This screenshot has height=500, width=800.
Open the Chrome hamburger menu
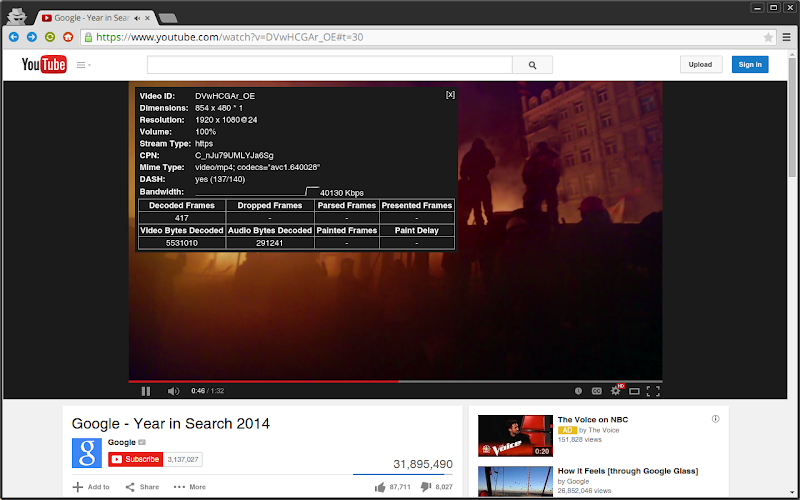coord(787,37)
